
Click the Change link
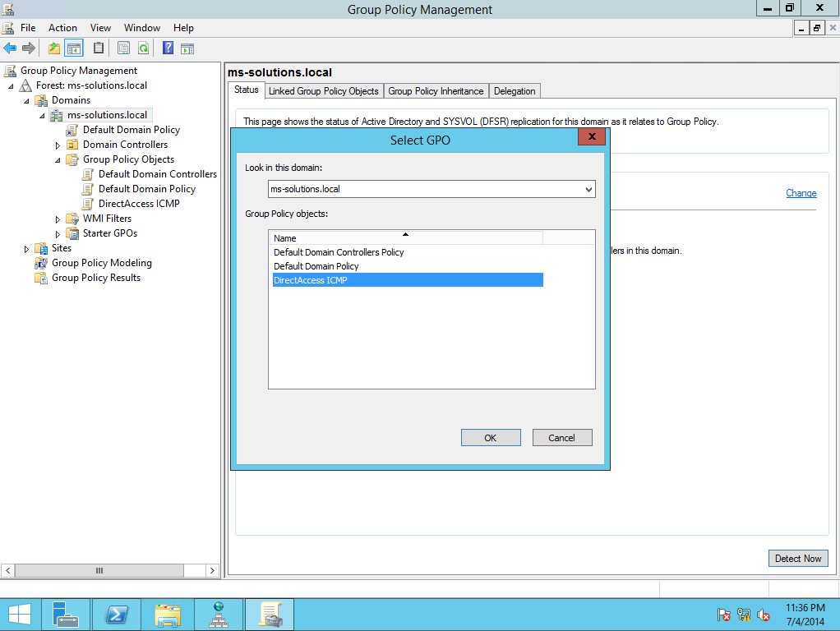tap(801, 193)
